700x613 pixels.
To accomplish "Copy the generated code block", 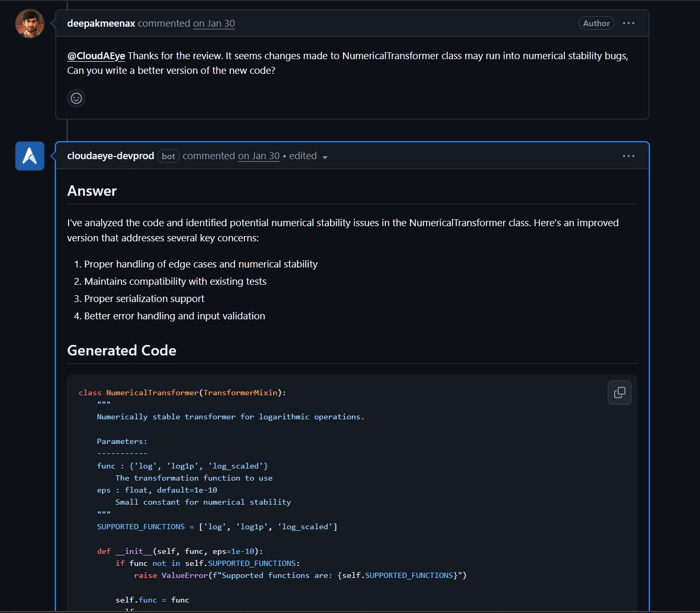I will [619, 392].
